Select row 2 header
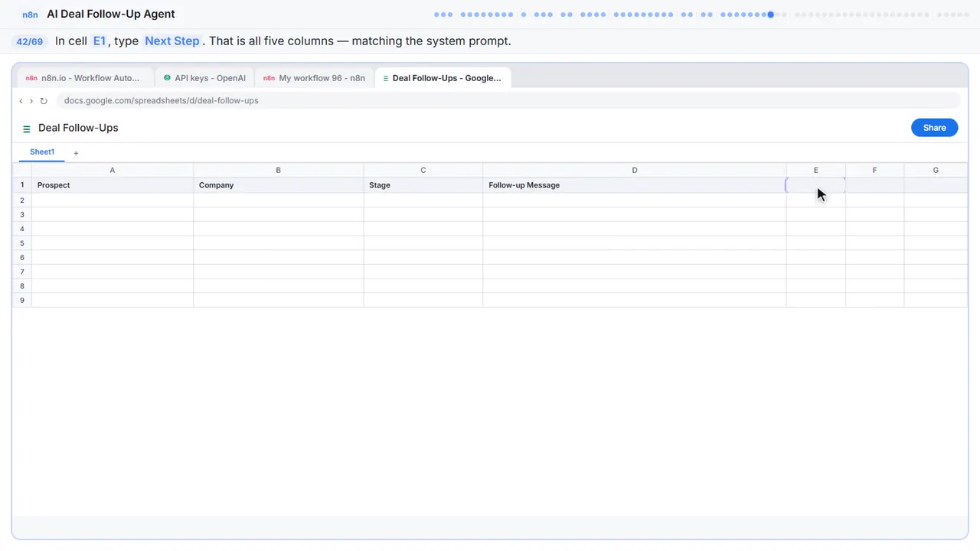The image size is (980, 551). point(22,201)
